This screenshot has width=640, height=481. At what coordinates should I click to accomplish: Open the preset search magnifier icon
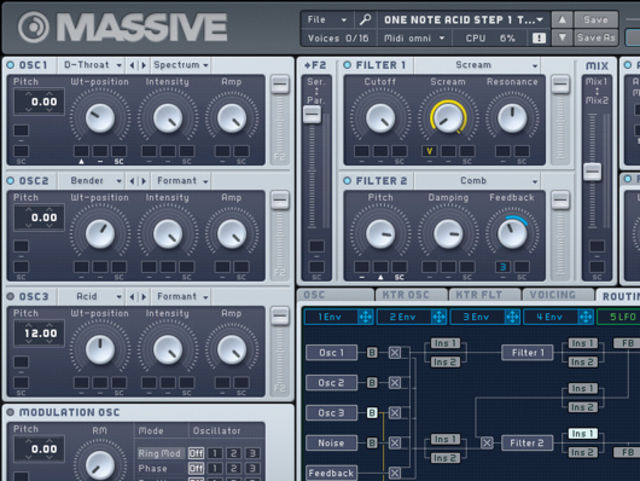point(365,19)
